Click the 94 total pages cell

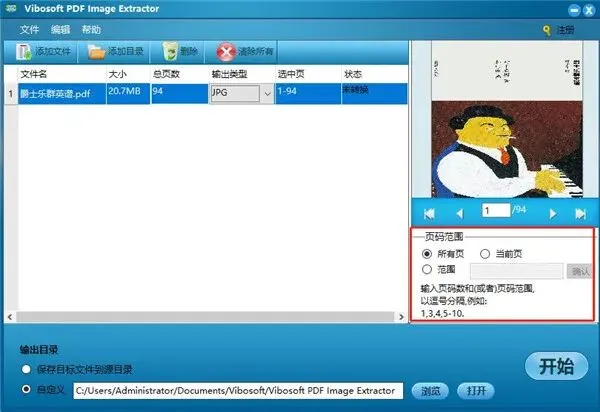(x=179, y=93)
